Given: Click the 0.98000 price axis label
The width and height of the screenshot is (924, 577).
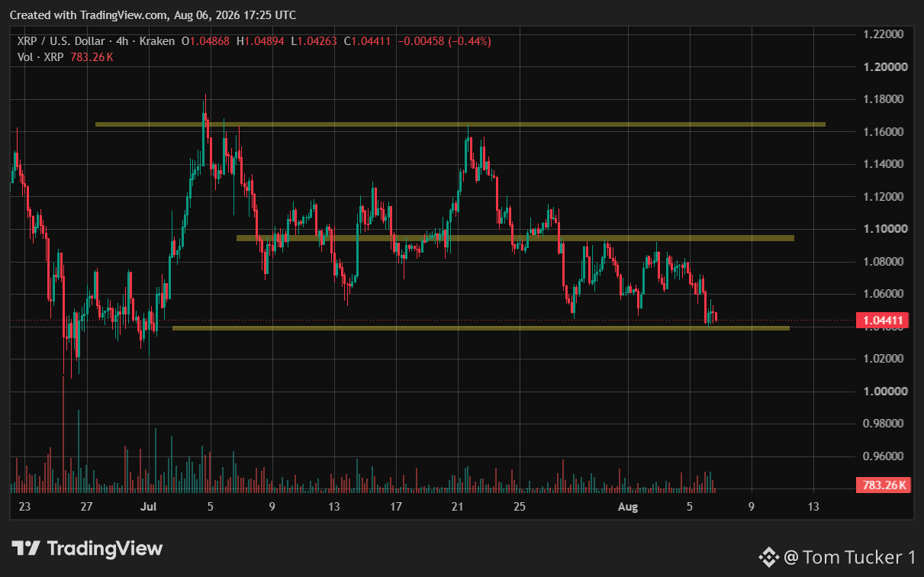Looking at the screenshot, I should tap(884, 424).
